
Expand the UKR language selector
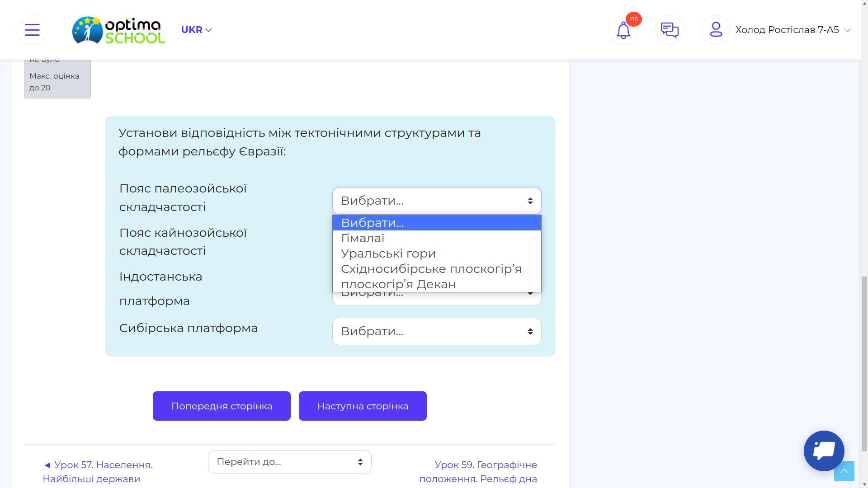[x=196, y=30]
